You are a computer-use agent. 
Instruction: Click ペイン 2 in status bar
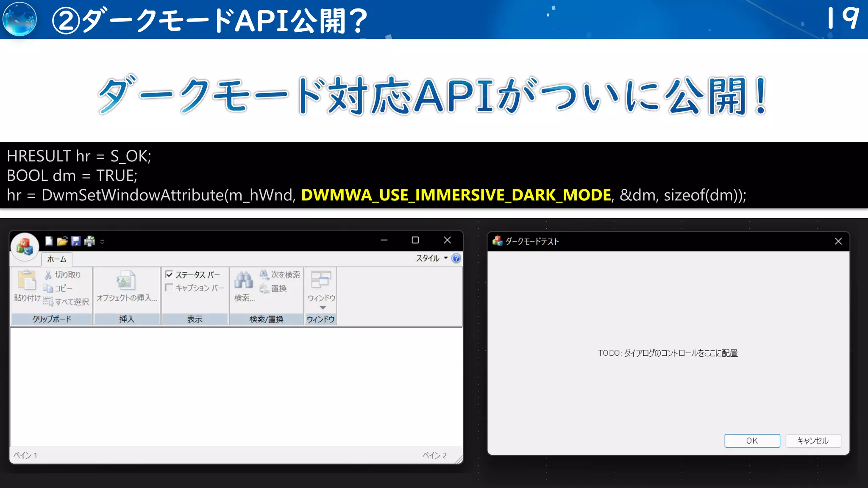[x=435, y=455]
